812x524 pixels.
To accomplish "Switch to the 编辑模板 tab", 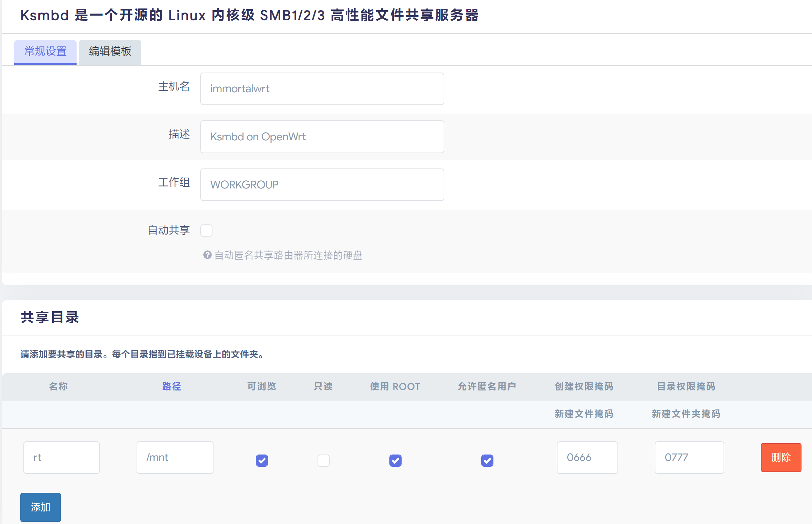I will click(x=110, y=52).
